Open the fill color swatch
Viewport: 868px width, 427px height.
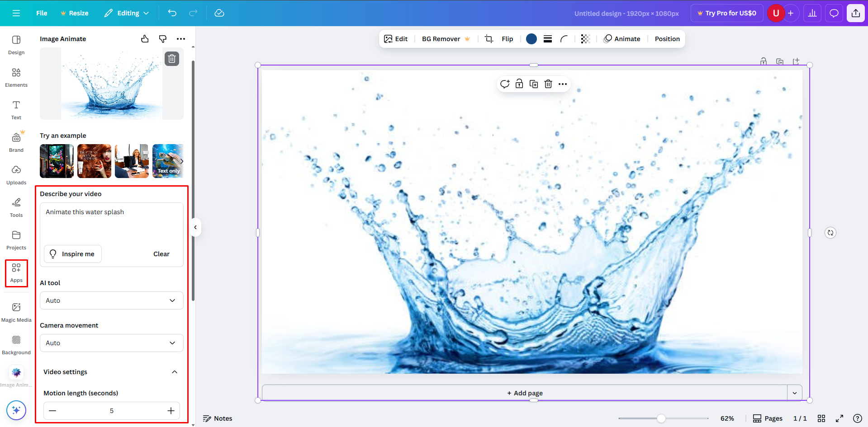click(531, 39)
